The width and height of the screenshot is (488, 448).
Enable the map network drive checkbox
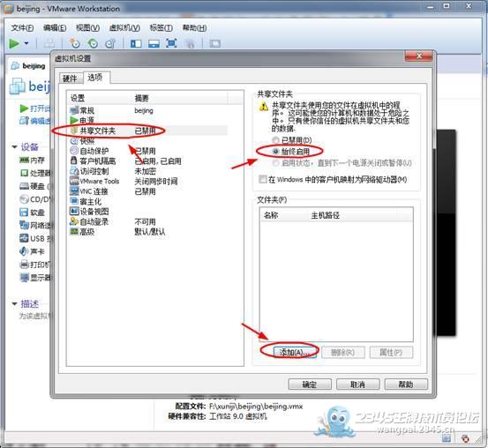[x=263, y=179]
